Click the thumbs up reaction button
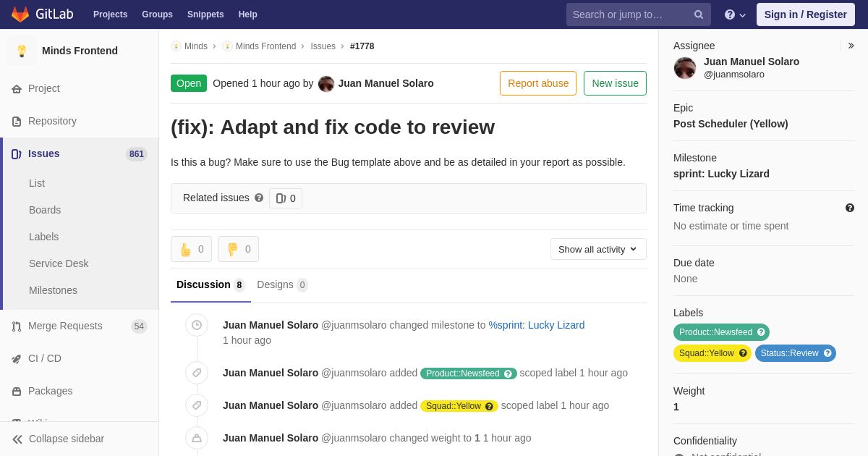 (x=191, y=249)
